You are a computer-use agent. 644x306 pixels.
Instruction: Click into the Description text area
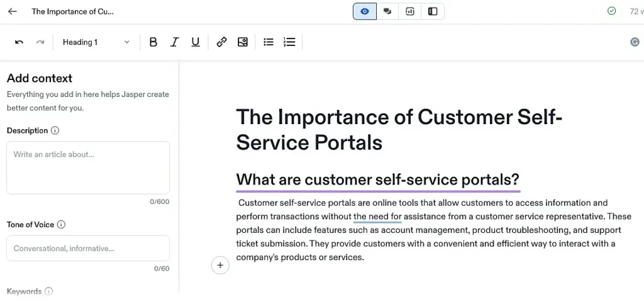[88, 168]
